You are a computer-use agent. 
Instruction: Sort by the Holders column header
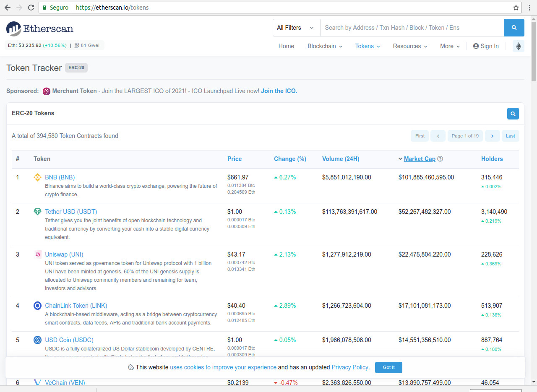point(492,159)
